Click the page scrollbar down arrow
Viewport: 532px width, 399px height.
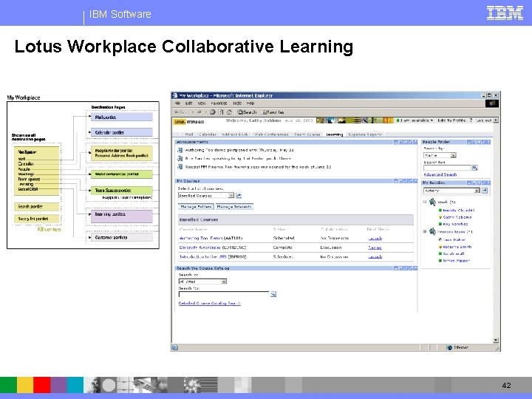[x=496, y=341]
